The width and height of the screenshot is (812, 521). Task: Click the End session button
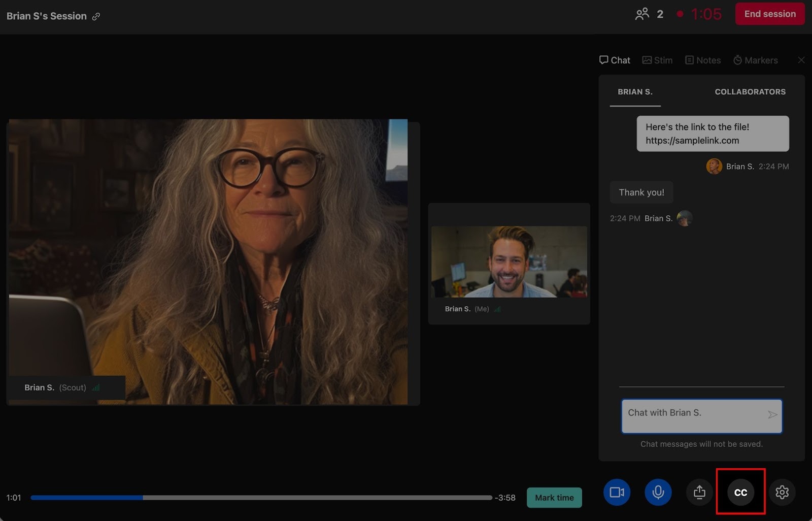[769, 14]
